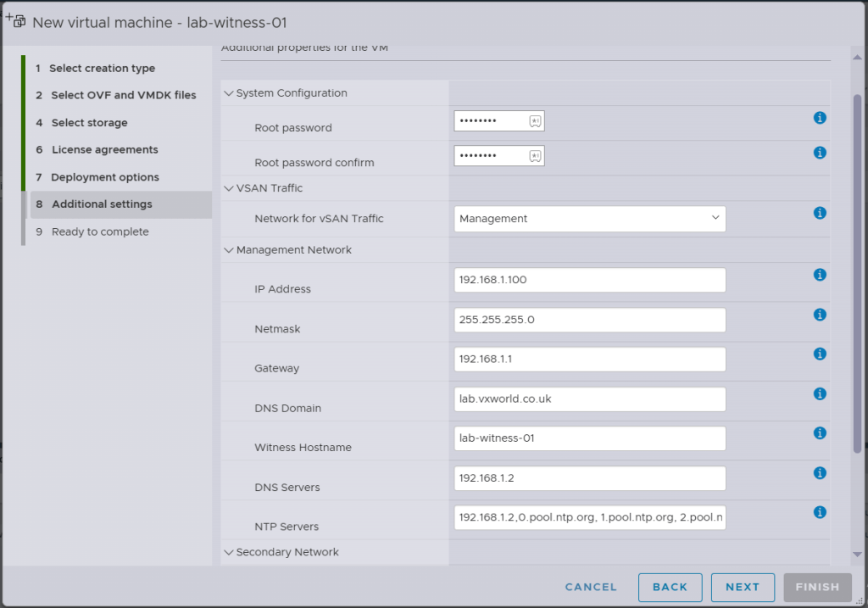Click info icon for Network for vSAN Traffic

tap(820, 214)
